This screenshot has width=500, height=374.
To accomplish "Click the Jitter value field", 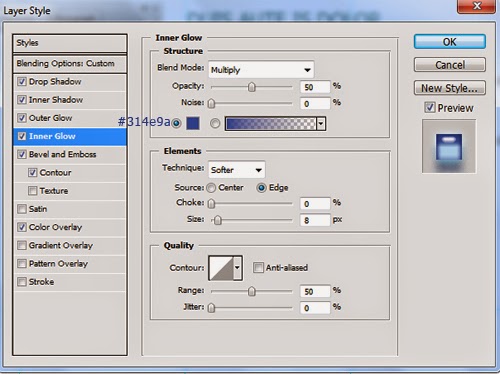I will click(315, 308).
